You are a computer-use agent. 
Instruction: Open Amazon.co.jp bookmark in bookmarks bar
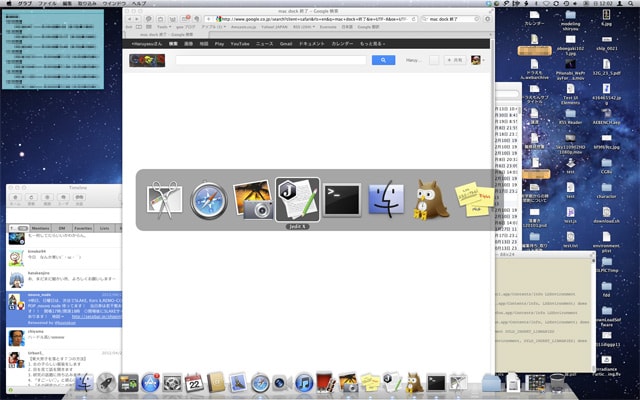point(243,27)
